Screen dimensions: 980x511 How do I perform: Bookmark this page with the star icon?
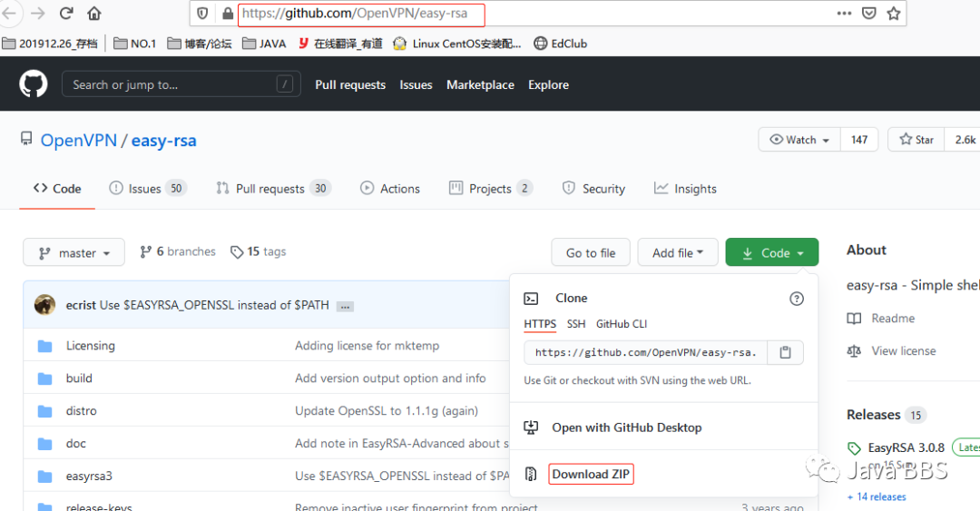click(894, 13)
